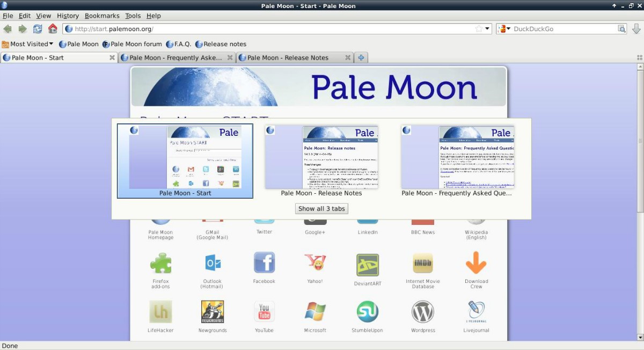
Task: Open the URL bar history dropdown arrow
Action: 487,29
